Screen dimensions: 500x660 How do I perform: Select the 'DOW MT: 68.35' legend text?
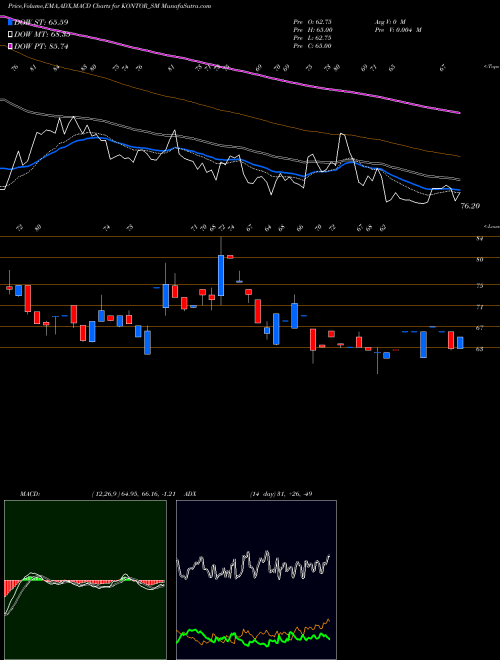tap(42, 35)
